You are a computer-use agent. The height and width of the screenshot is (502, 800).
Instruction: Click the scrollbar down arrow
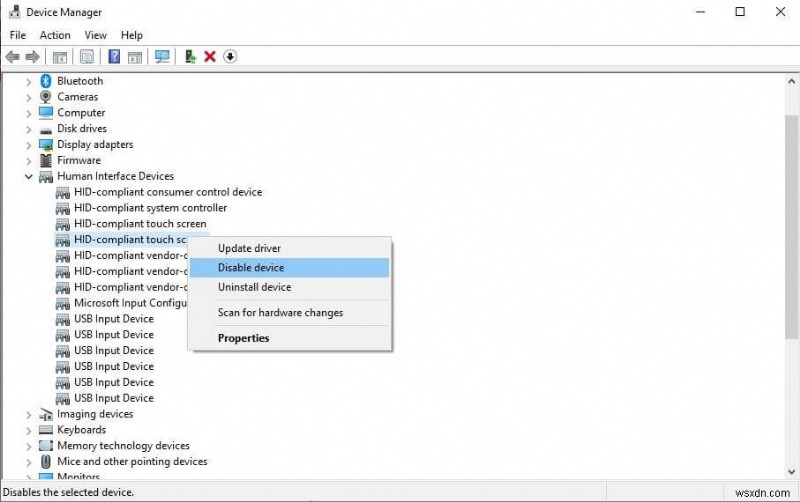click(x=791, y=472)
